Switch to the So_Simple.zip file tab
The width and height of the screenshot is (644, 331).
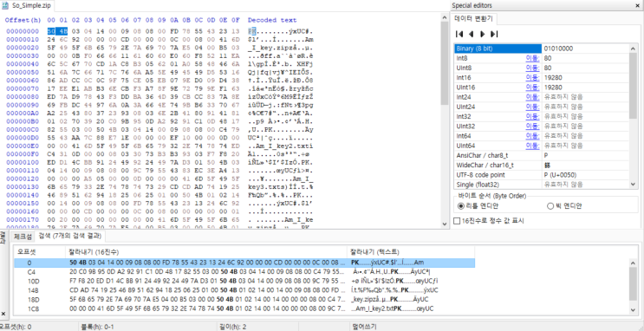27,6
